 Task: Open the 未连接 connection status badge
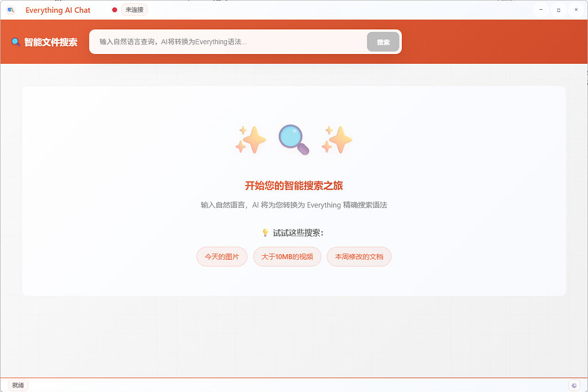pyautogui.click(x=134, y=10)
